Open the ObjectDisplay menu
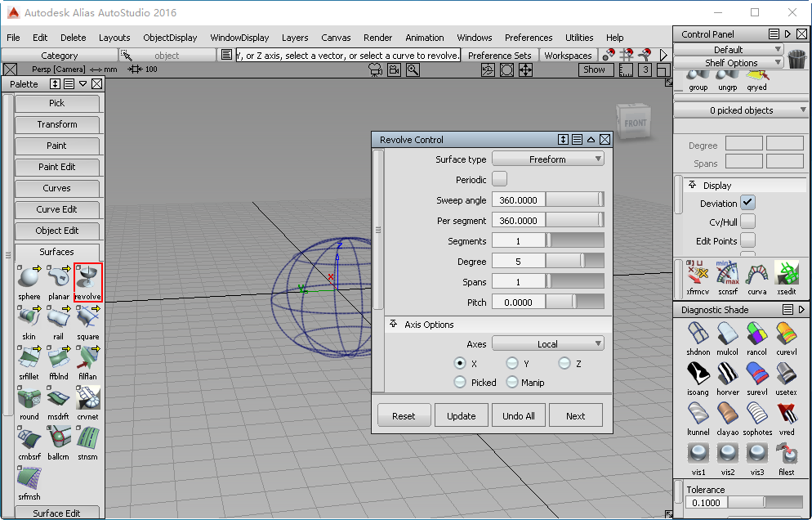Viewport: 812px width, 520px height. pos(170,38)
